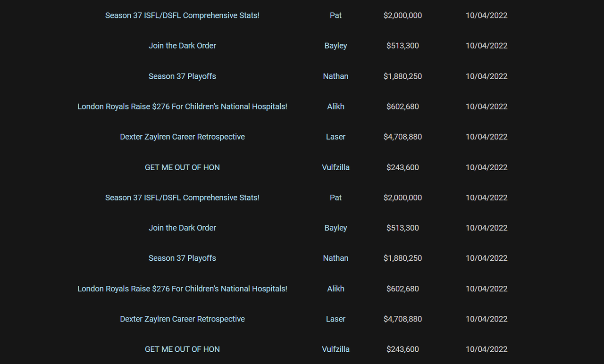Open the first 'GET ME OUT OF HON' link
604x364 pixels.
pyautogui.click(x=182, y=167)
